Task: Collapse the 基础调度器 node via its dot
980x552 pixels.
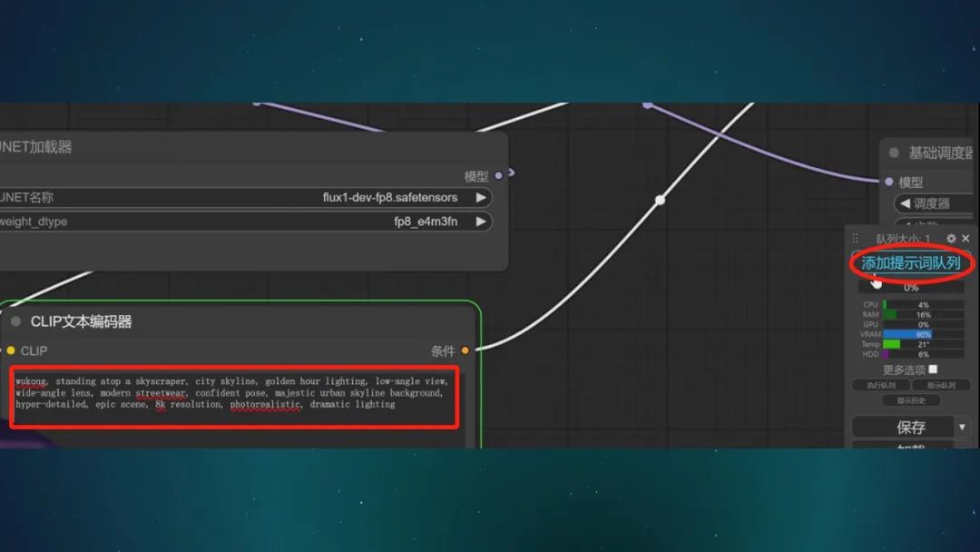Action: click(894, 153)
